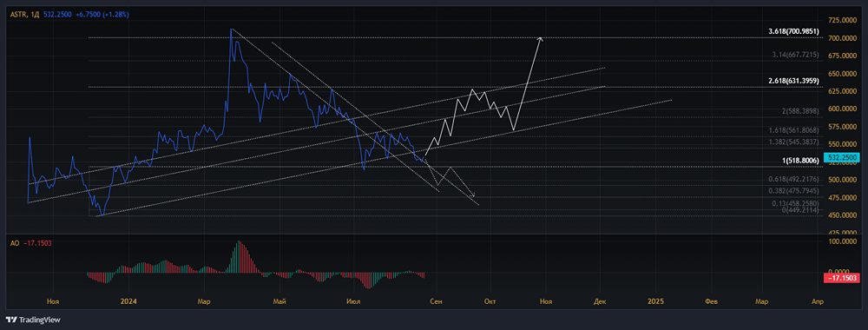This screenshot has width=868, height=330.
Task: Click the 1(518.8006) Fibonacci label
Action: click(x=801, y=161)
